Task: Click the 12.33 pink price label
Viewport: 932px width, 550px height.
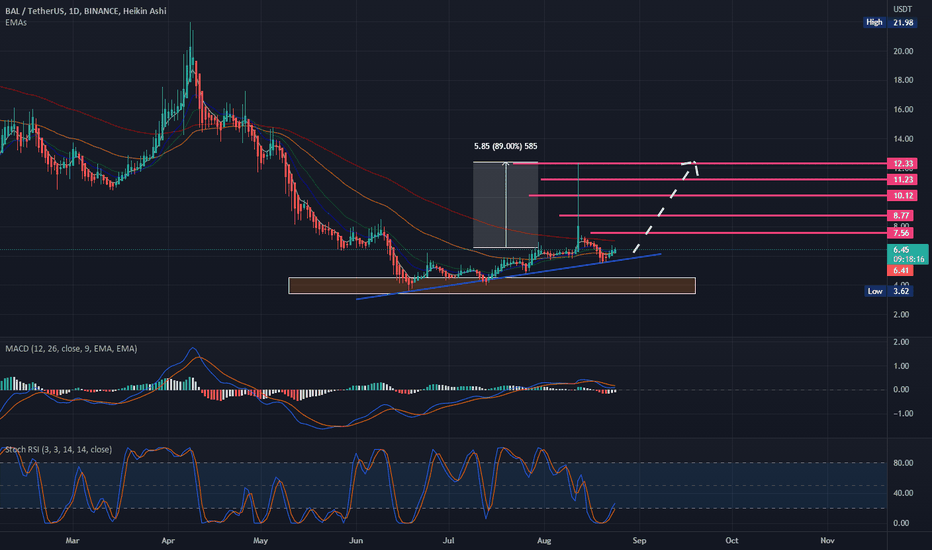Action: 902,164
